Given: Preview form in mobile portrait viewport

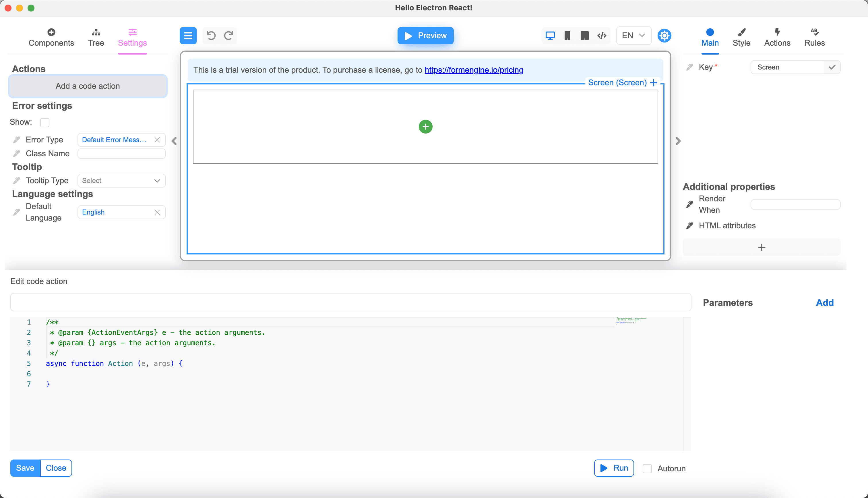Looking at the screenshot, I should [x=568, y=35].
